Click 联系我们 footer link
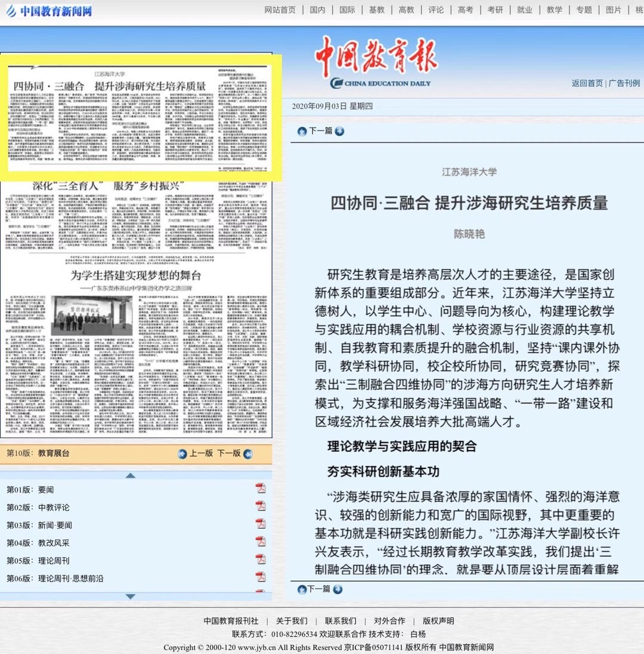The width and height of the screenshot is (644, 654). pos(340,621)
